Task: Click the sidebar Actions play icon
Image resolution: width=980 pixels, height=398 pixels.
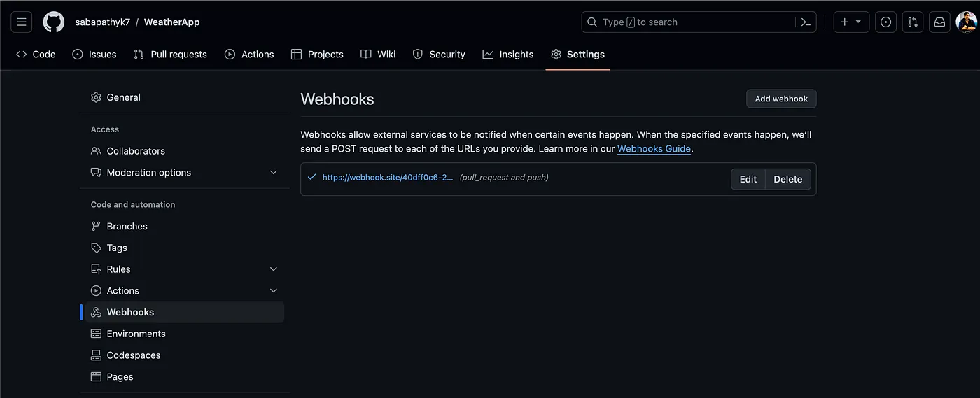Action: 97,291
